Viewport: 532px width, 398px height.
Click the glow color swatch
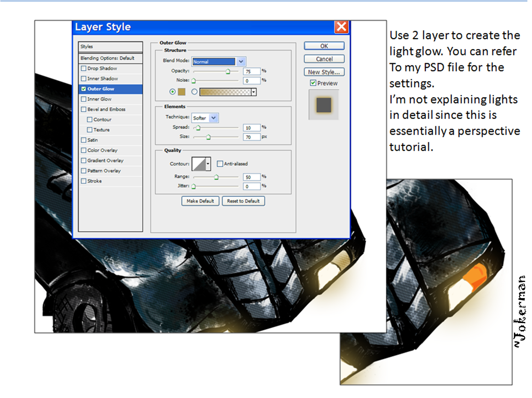point(182,92)
